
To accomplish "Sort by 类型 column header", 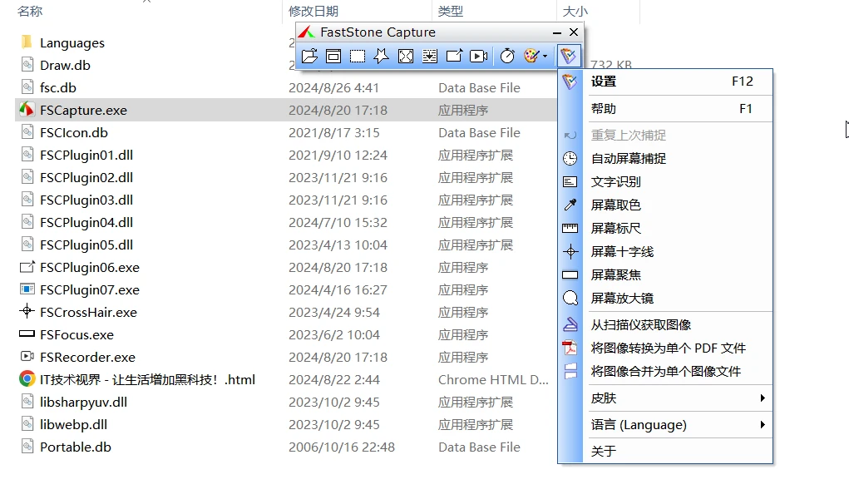I will tap(451, 11).
